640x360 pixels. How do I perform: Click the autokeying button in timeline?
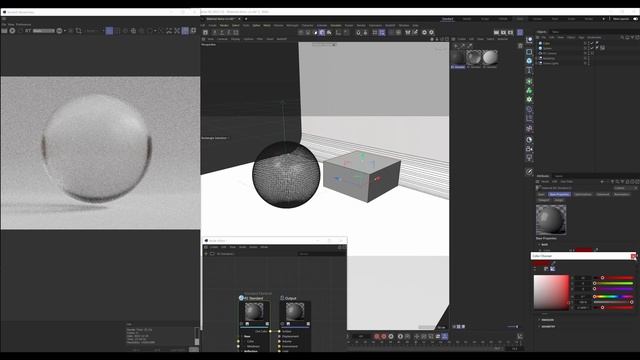384,336
